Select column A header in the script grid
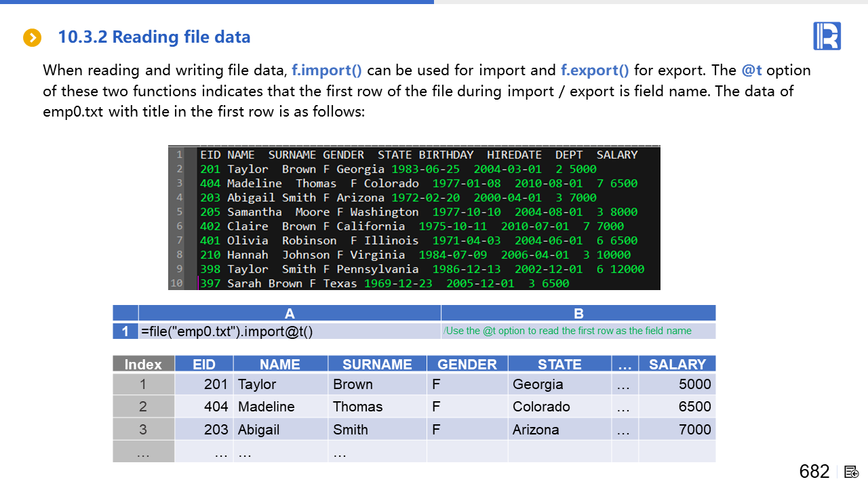This screenshot has height=488, width=868. pyautogui.click(x=290, y=313)
